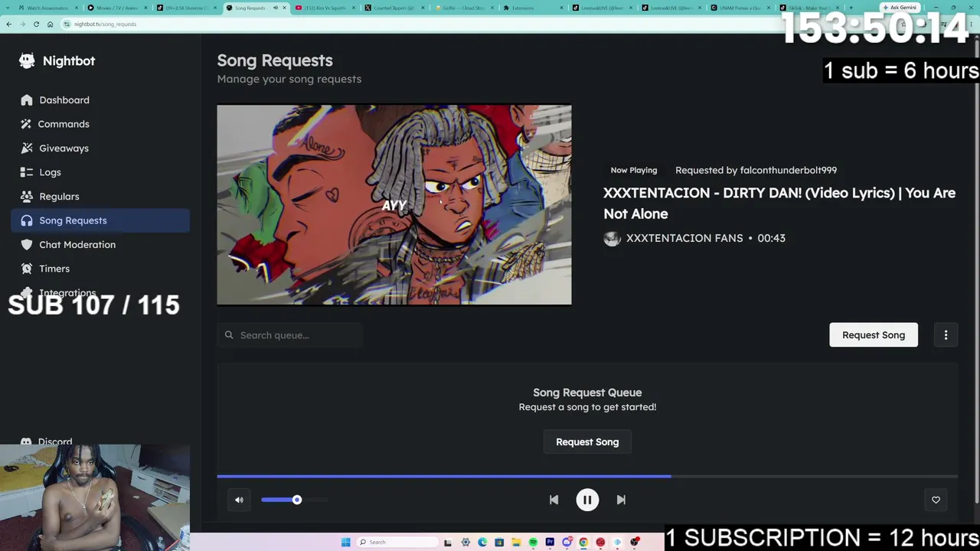Open the Dashboard house icon
Screen dimensions: 980x551
[27, 99]
